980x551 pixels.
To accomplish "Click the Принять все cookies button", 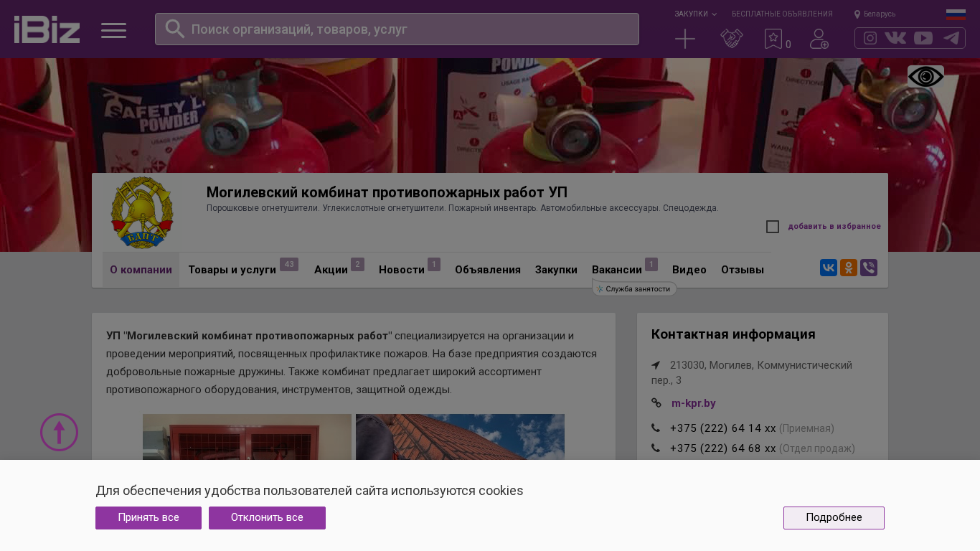I will 149,518.
